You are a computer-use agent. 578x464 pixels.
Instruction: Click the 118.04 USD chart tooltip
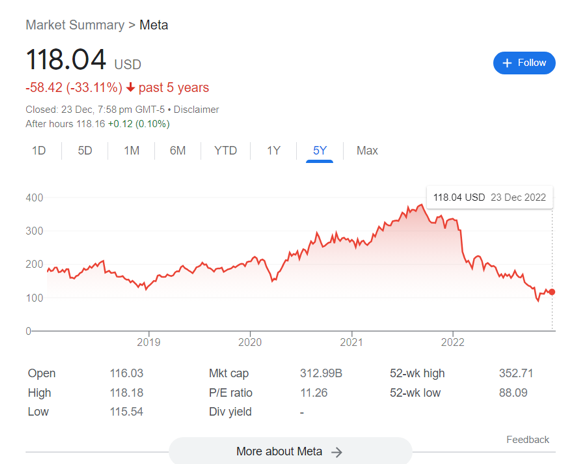click(490, 198)
